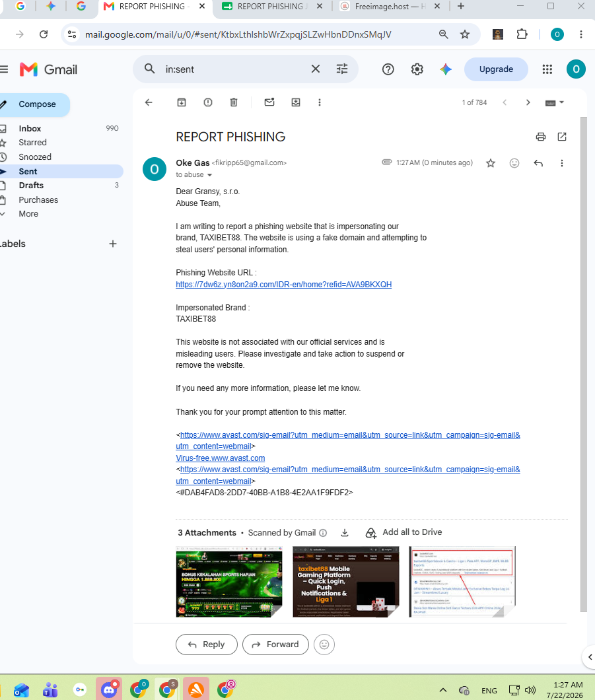595x700 pixels.
Task: Add an emoji reaction in the message header
Action: pos(514,163)
